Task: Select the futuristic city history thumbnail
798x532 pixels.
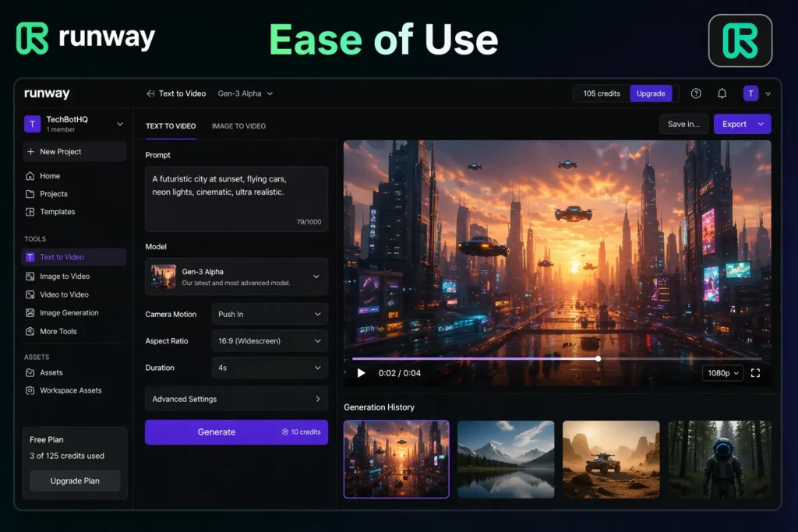Action: click(397, 459)
